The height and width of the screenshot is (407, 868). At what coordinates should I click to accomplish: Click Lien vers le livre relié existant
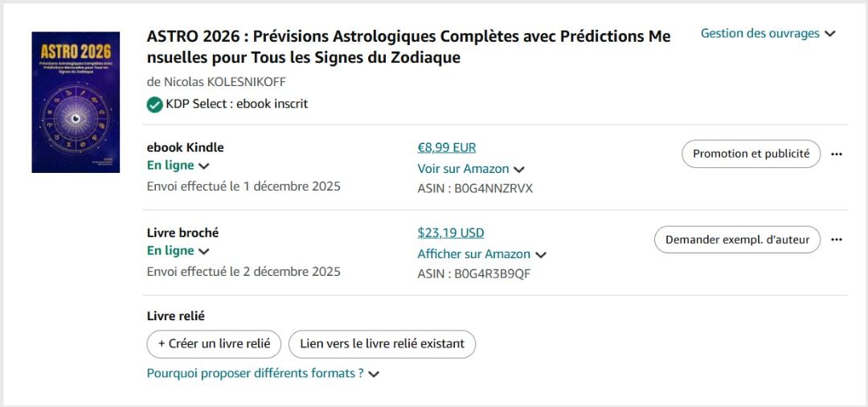[x=382, y=343]
